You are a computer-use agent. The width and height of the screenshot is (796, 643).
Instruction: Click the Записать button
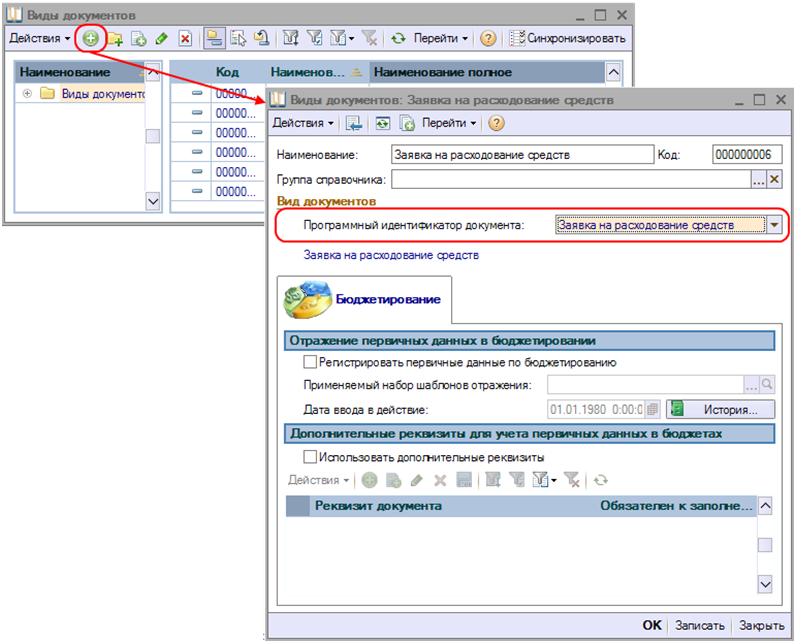point(699,625)
